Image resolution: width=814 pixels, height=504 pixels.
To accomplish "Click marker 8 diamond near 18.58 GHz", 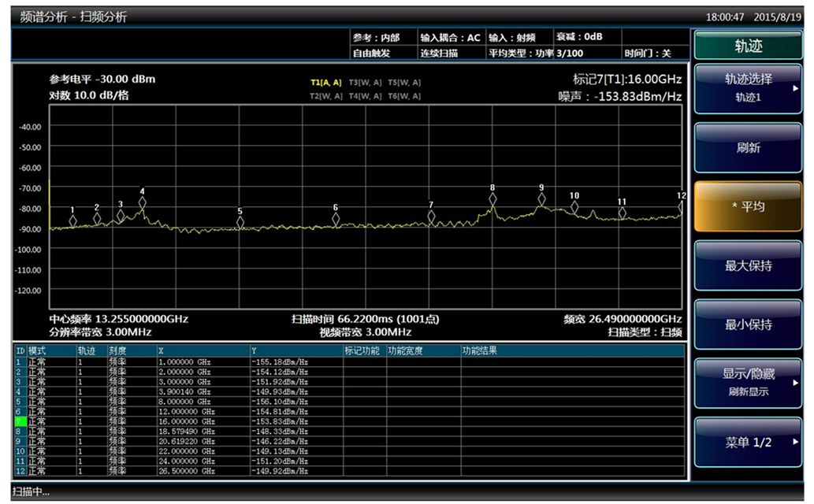I will click(x=492, y=200).
